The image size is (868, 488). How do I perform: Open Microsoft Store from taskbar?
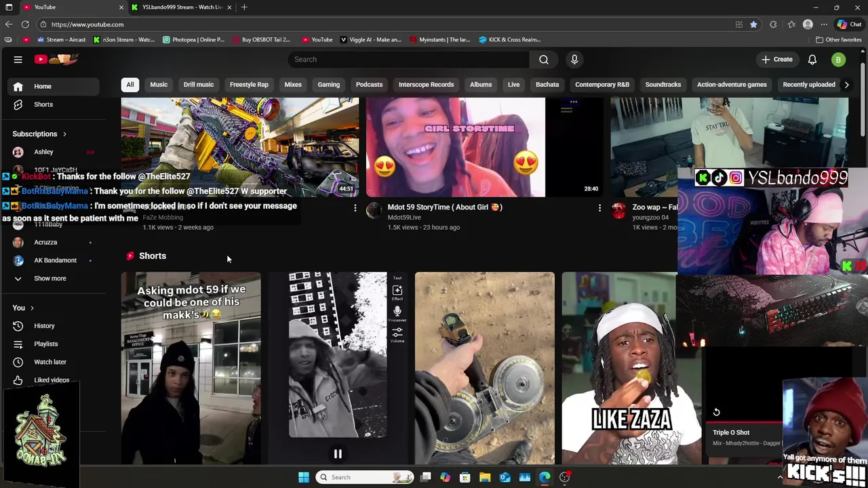coord(465,477)
